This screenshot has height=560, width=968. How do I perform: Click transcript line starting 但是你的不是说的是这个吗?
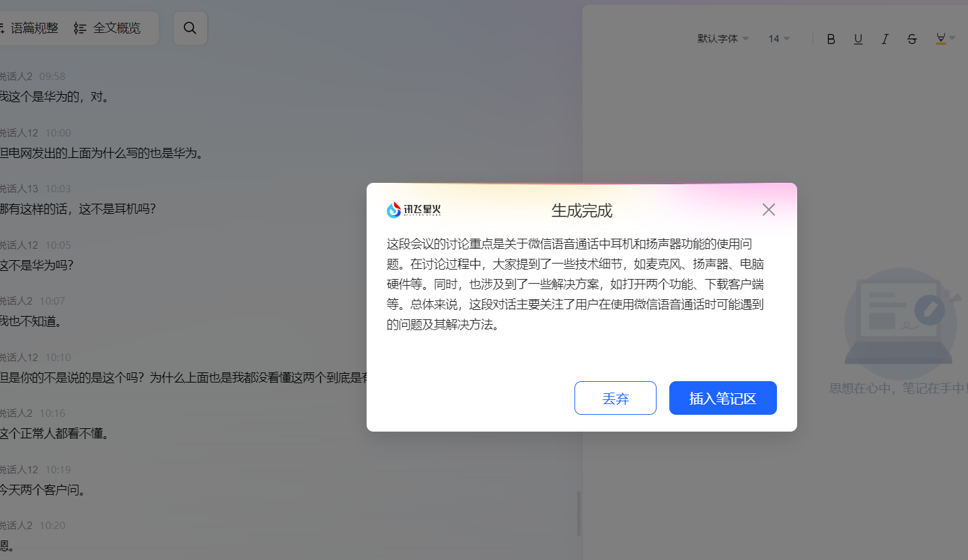click(184, 378)
